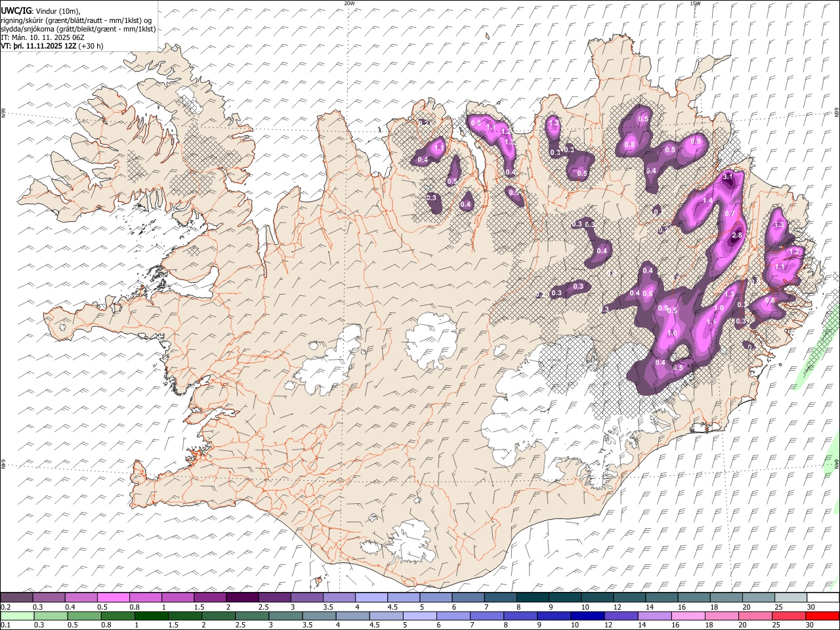Pick the palest green lower swatch at 0.1
Image resolution: width=840 pixels, height=630 pixels.
pos(17,616)
